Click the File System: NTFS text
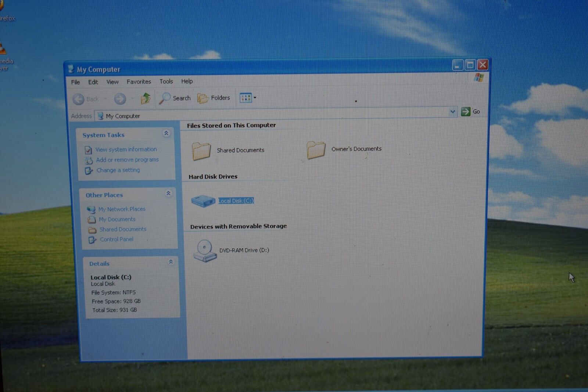Viewport: 588px width, 392px height. coord(114,292)
